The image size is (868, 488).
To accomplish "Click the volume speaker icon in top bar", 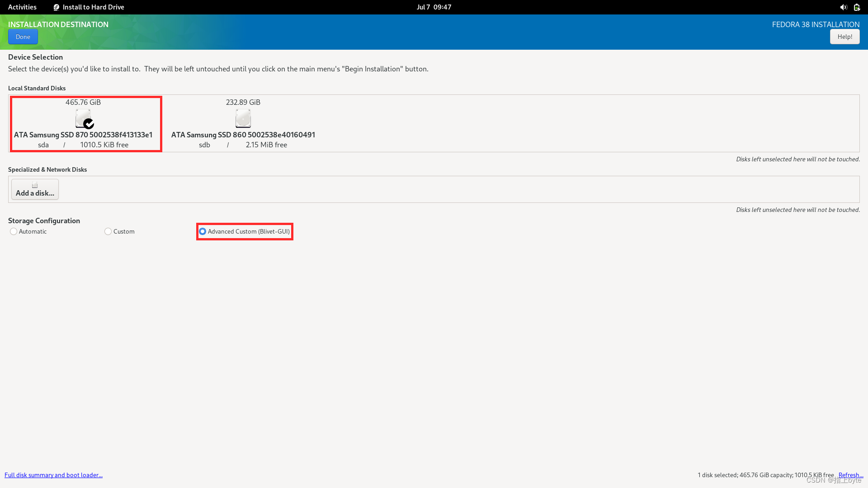I will (x=843, y=7).
